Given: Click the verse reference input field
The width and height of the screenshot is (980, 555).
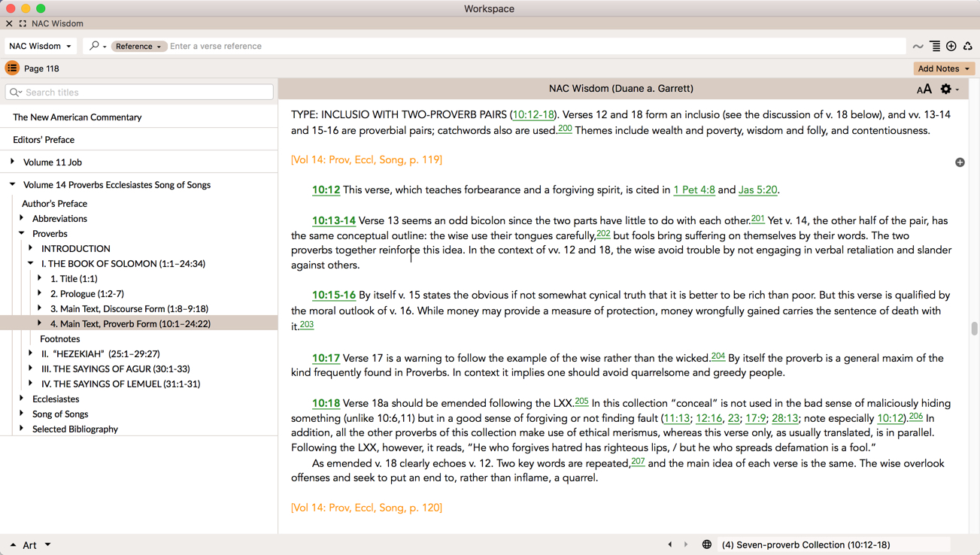Looking at the screenshot, I should tap(526, 47).
